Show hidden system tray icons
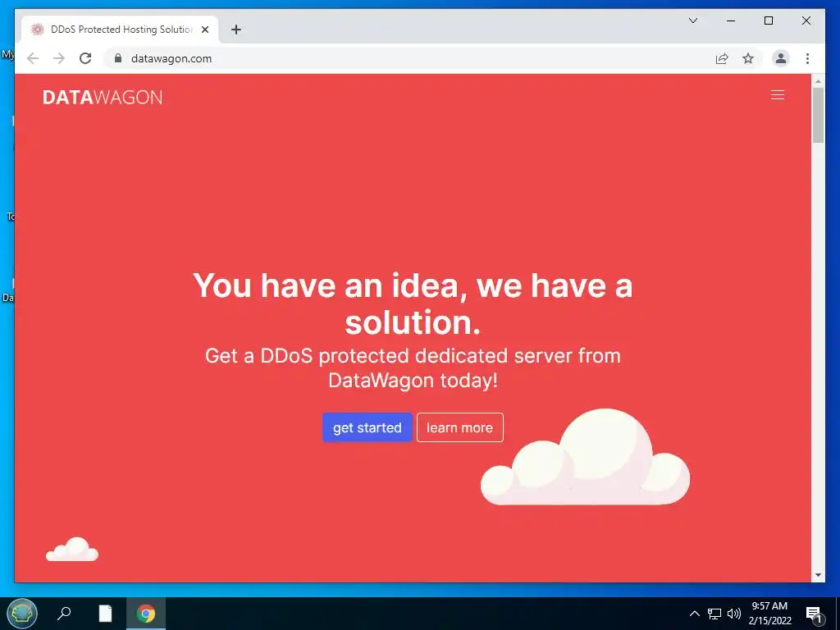Viewport: 840px width, 630px height. [694, 614]
